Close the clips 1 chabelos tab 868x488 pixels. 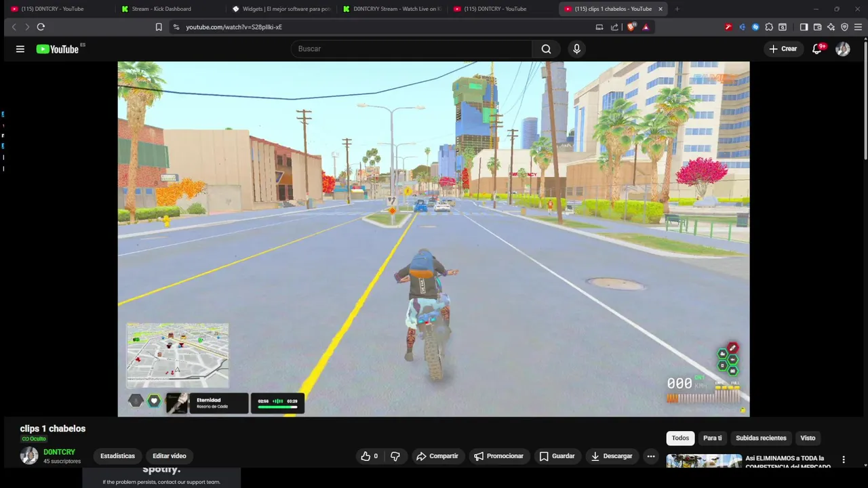click(660, 9)
